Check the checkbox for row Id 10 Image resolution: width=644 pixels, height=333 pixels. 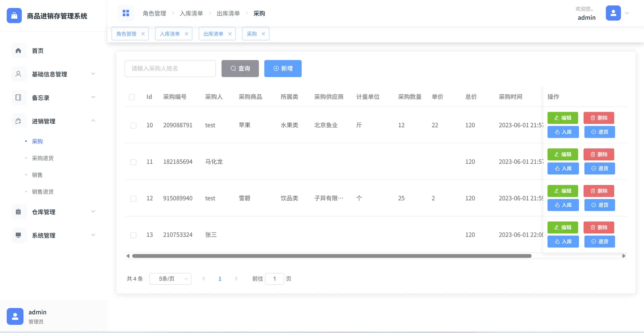(x=133, y=125)
